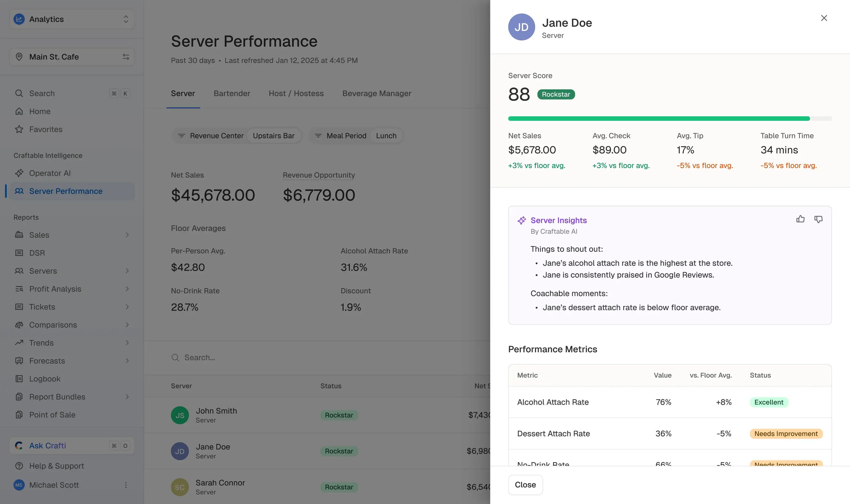Viewport: 850px width, 504px height.
Task: Open Help & Support
Action: tap(72, 466)
